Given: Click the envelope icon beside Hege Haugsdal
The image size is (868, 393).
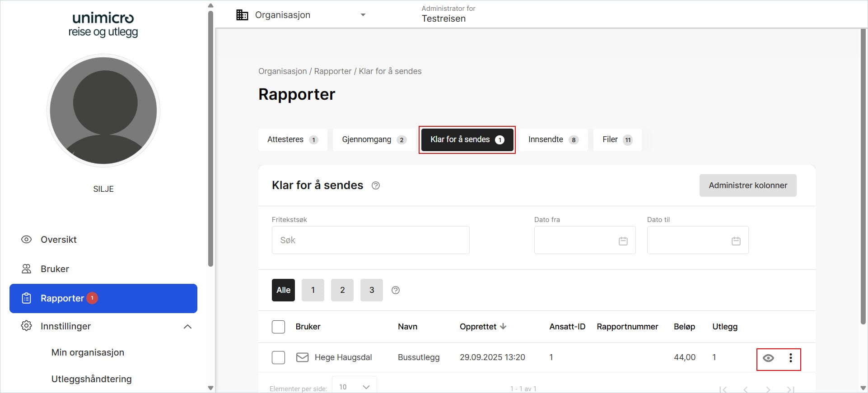Looking at the screenshot, I should (x=302, y=357).
